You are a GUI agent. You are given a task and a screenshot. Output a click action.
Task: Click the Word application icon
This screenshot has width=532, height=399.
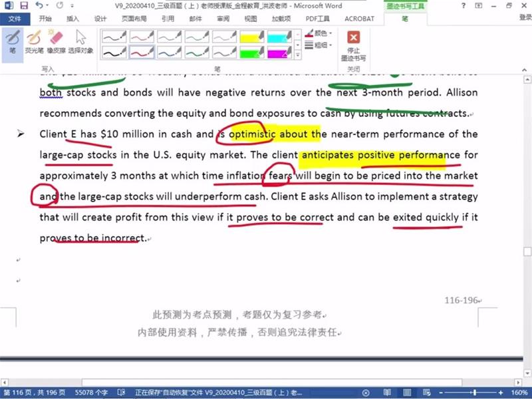point(8,5)
